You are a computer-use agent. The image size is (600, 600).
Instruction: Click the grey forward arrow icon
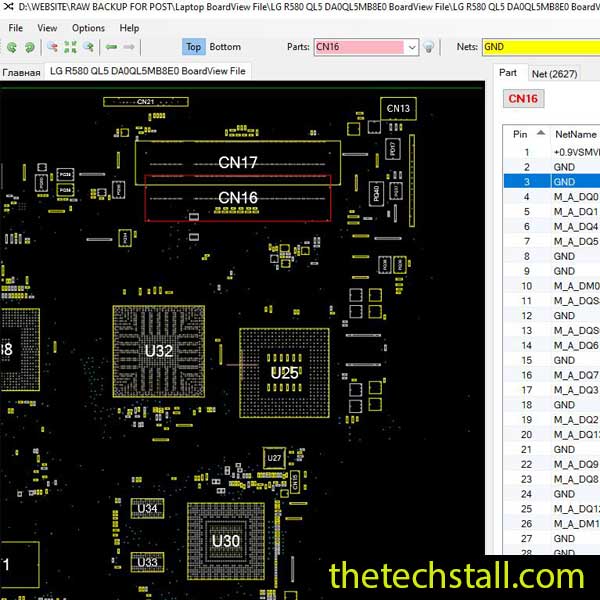click(129, 47)
